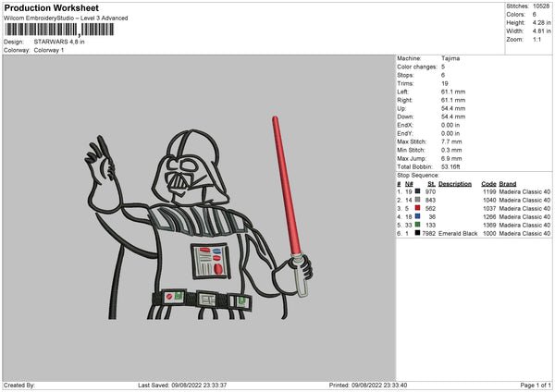Screen dimensions: 555x392
Task: Select stitch count 7982 in stop 6
Action: point(429,234)
